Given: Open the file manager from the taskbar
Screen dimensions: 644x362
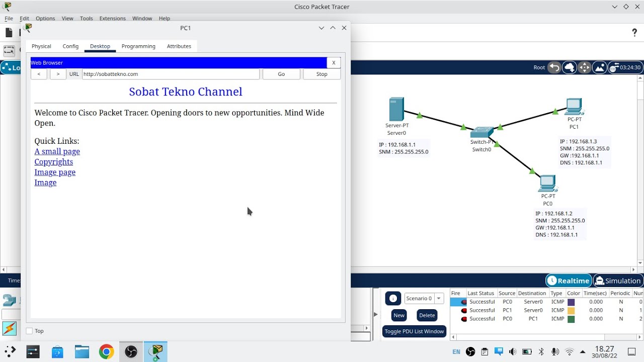Looking at the screenshot, I should [x=82, y=351].
